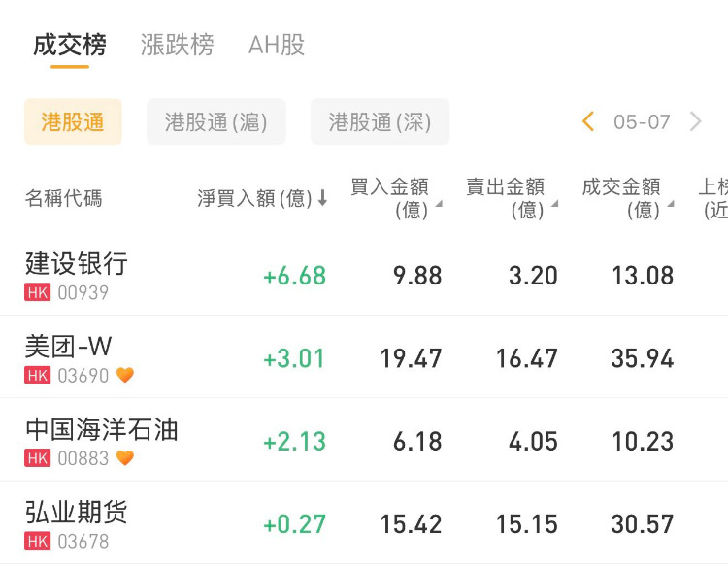The width and height of the screenshot is (728, 568).
Task: Click orange heart icon beside 中国海洋石油 code
Action: click(125, 458)
